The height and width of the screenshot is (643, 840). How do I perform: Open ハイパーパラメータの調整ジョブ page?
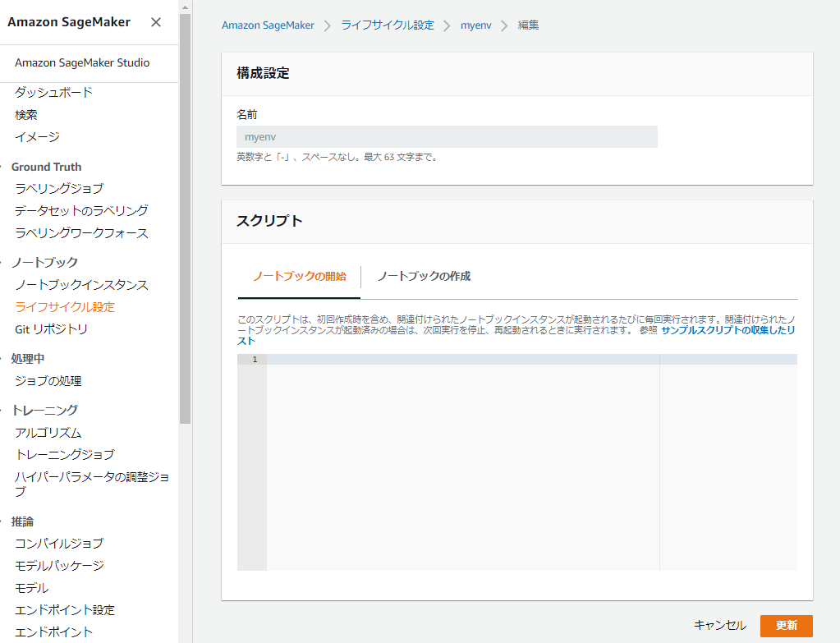tap(92, 484)
